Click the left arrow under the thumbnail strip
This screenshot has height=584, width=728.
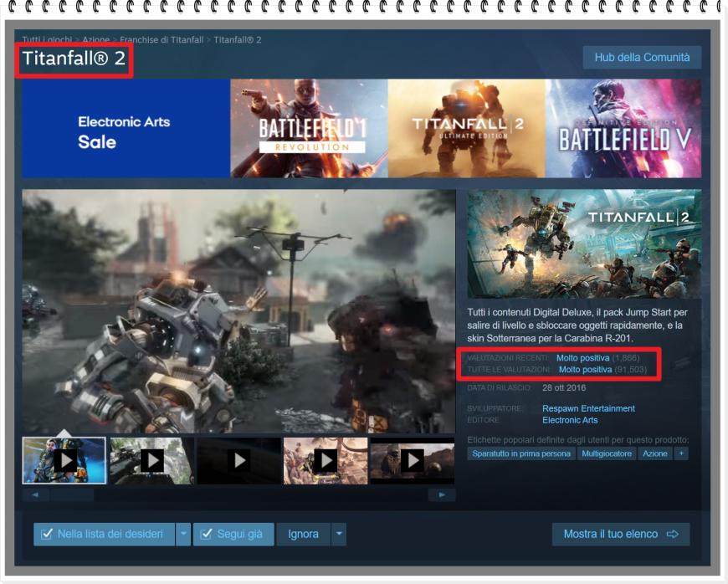coord(36,492)
